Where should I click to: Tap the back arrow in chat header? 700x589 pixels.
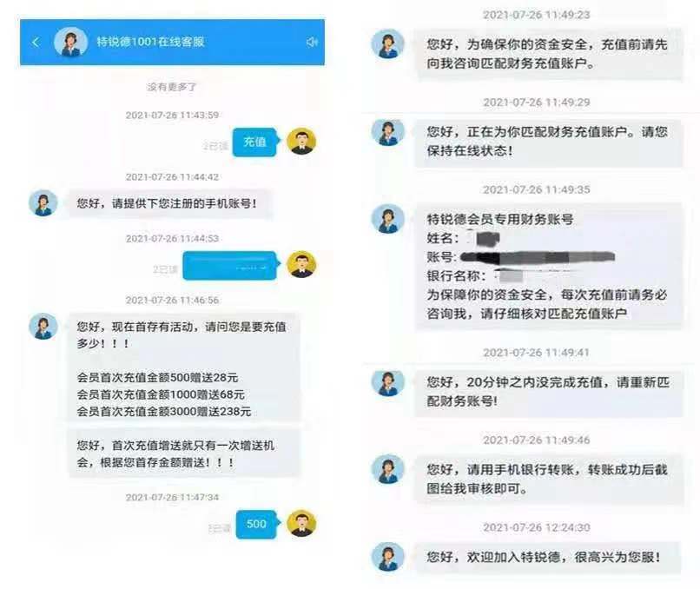(x=36, y=43)
